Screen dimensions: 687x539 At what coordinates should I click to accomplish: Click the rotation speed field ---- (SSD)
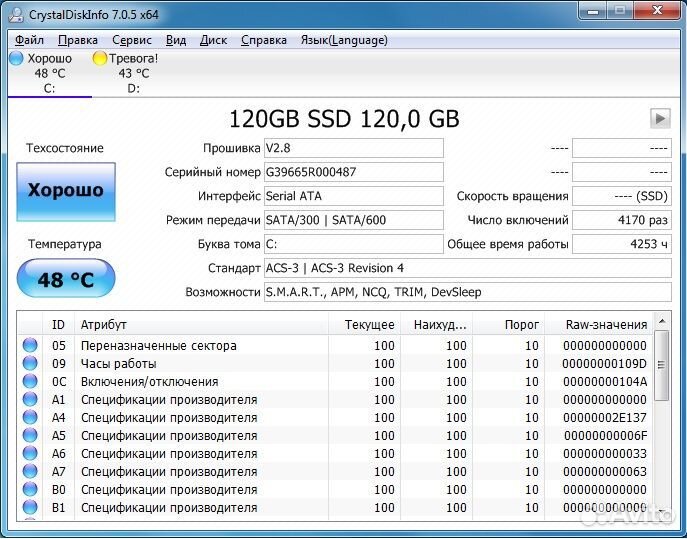(622, 196)
